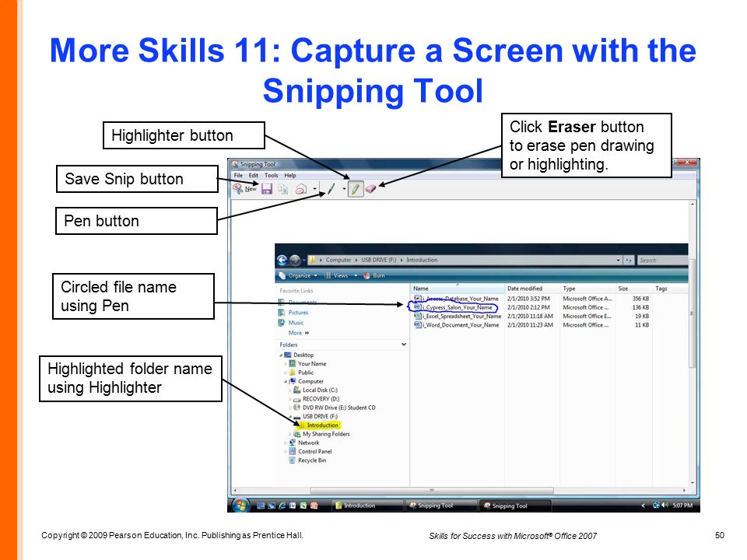Select file i_Access_Database_Your_Name
This screenshot has width=747, height=560.
pyautogui.click(x=460, y=299)
